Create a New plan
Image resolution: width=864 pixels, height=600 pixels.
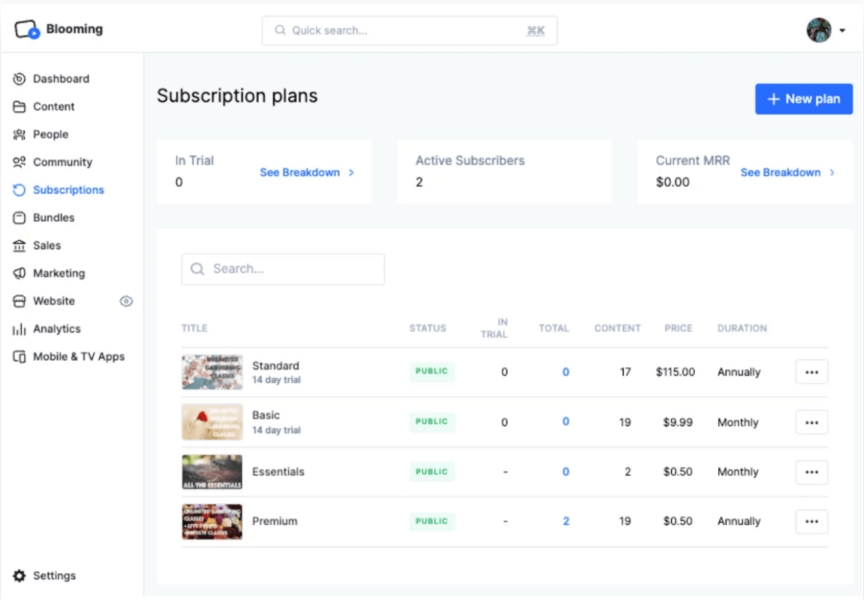tap(803, 99)
